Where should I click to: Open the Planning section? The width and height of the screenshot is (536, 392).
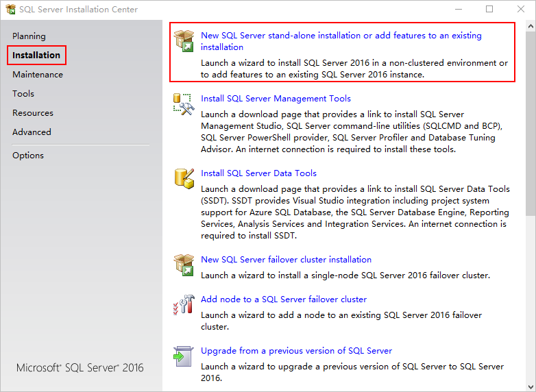tap(29, 36)
